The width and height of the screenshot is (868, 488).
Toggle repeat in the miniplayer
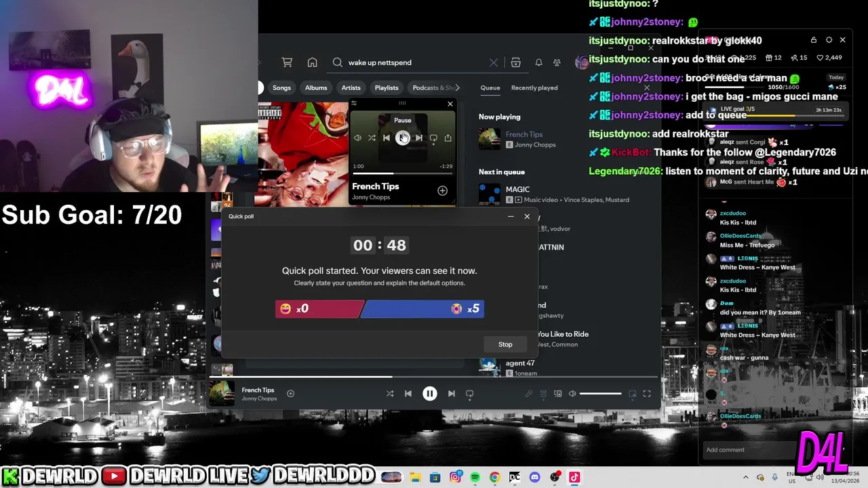pyautogui.click(x=433, y=138)
